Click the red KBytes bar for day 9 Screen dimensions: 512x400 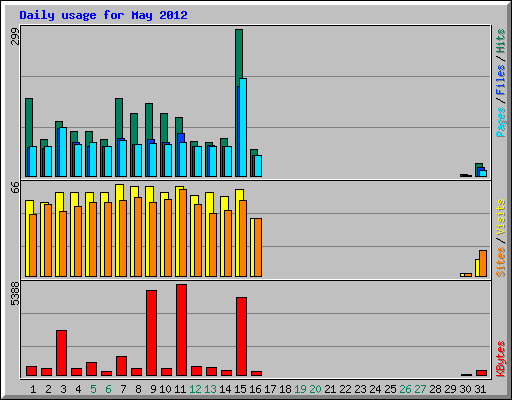point(151,333)
